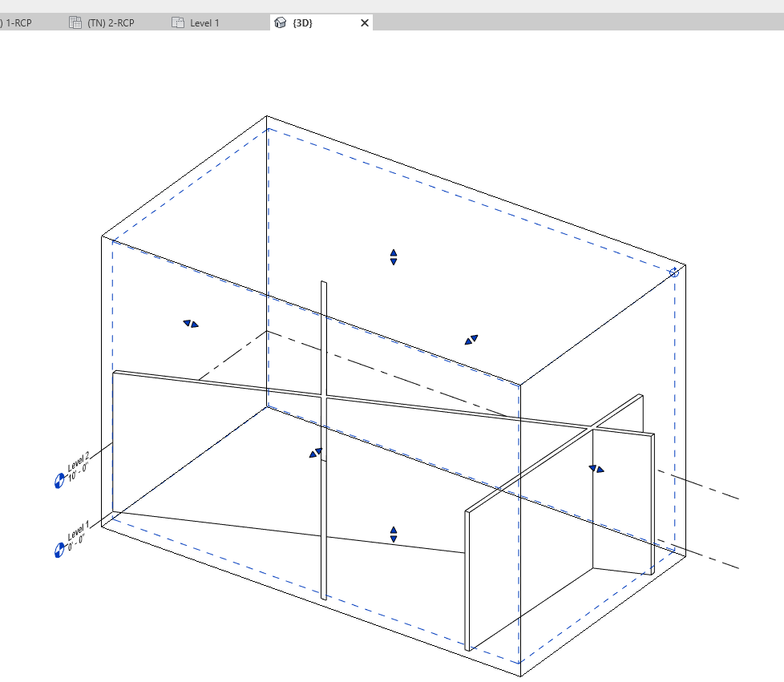Image resolution: width=784 pixels, height=682 pixels.
Task: Click the Level 1 blue level head symbol
Action: tap(57, 551)
